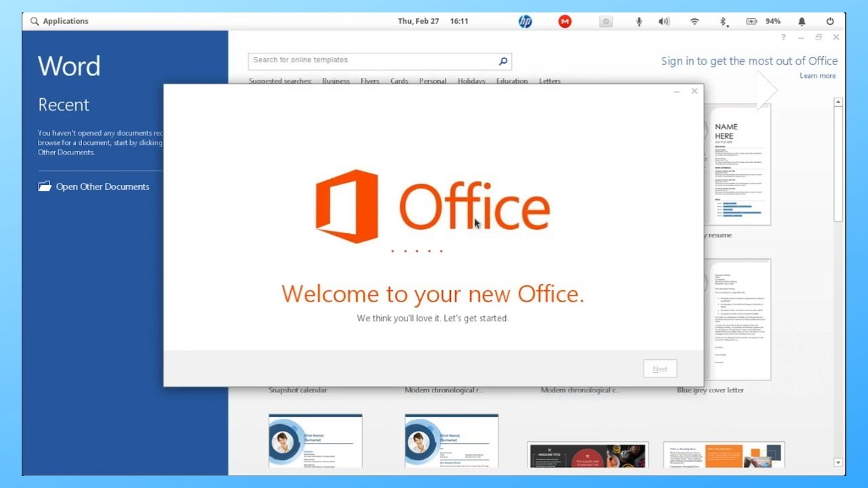Click the battery indicator showing 94%
The image size is (868, 488).
pyautogui.click(x=761, y=21)
